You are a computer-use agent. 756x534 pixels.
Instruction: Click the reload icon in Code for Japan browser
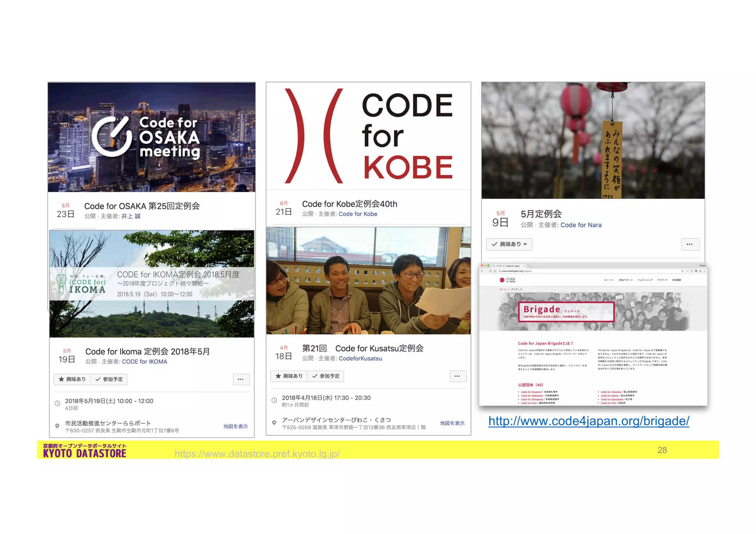pyautogui.click(x=491, y=271)
